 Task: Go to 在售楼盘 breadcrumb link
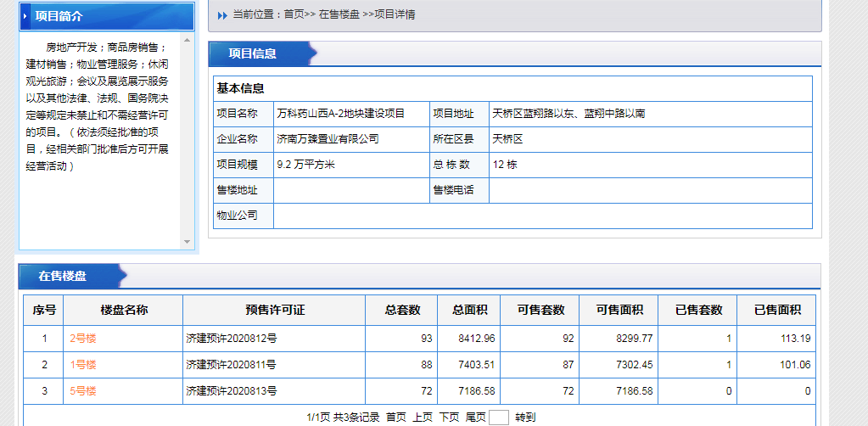coord(339,15)
